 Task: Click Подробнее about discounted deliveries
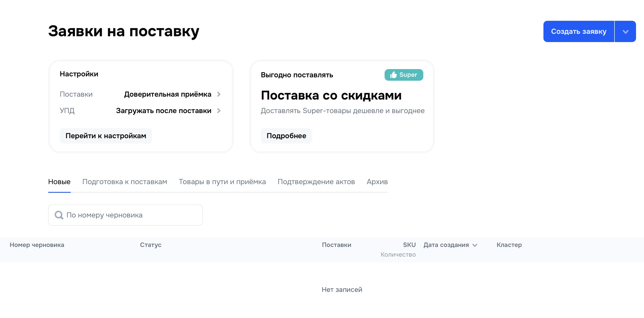tap(286, 136)
